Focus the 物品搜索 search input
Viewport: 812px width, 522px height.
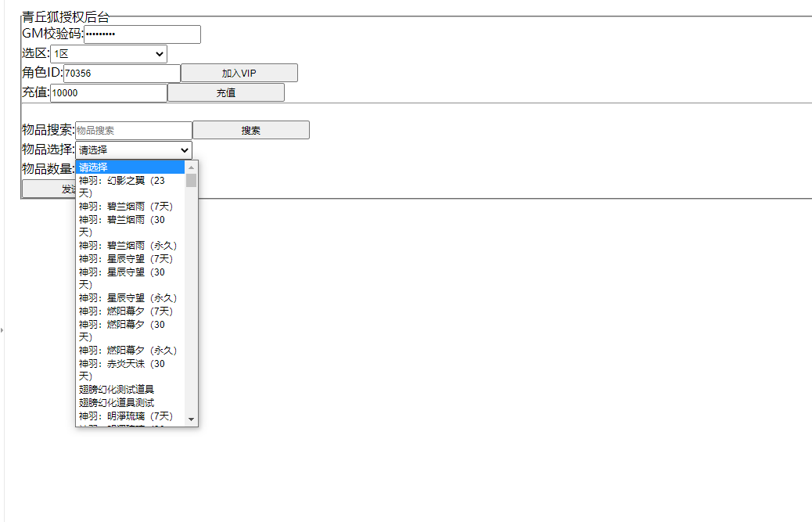pyautogui.click(x=133, y=131)
